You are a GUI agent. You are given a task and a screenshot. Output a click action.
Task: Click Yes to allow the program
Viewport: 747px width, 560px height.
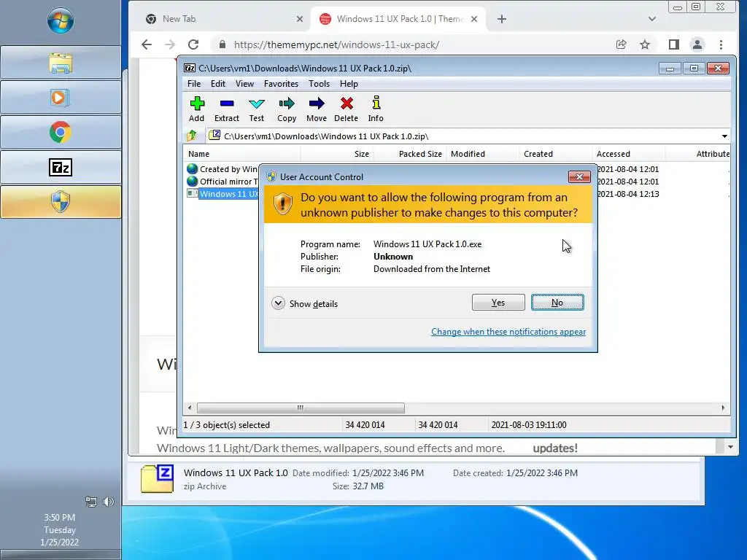[498, 303]
